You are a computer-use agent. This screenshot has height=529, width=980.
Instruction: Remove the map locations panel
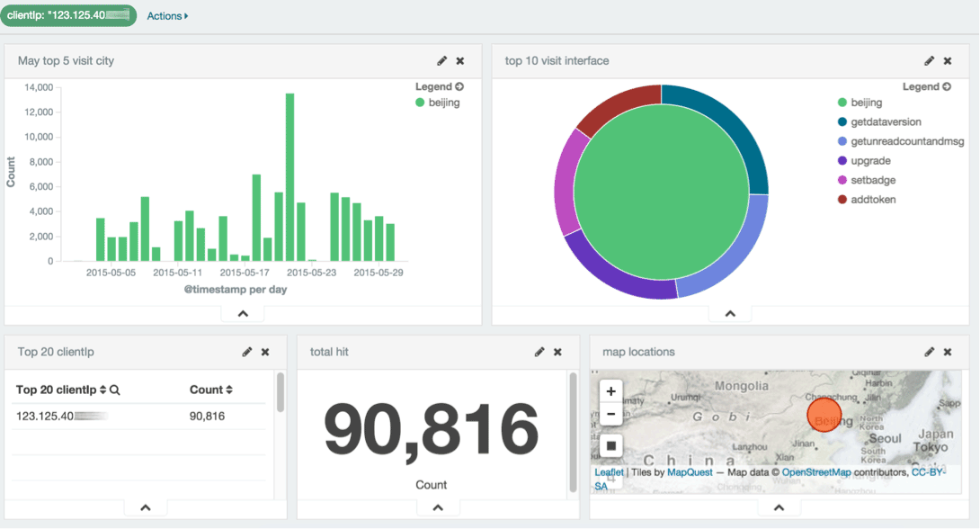(948, 352)
